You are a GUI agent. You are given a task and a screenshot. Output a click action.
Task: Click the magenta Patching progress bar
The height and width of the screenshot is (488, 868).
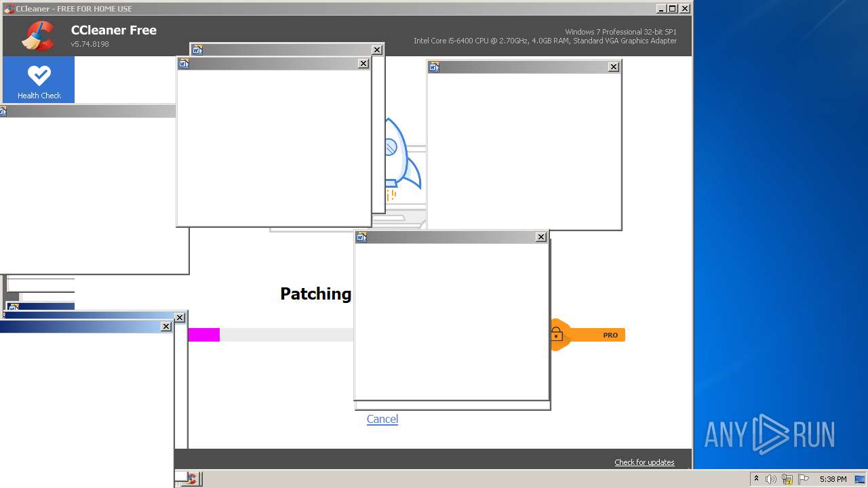pos(203,335)
